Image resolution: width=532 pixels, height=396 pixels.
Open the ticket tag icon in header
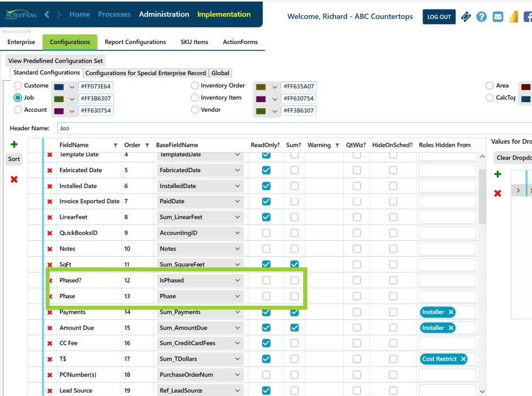(466, 17)
